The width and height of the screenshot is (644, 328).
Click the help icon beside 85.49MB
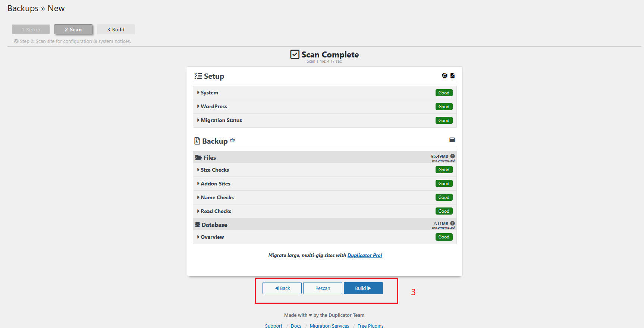click(452, 156)
